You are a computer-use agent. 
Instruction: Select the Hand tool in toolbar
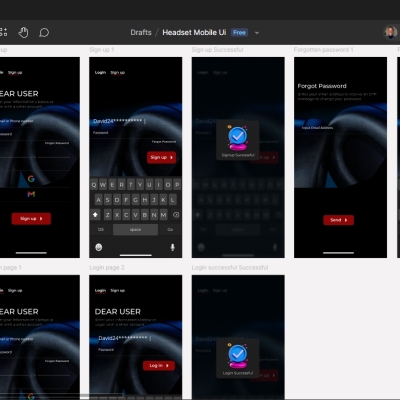23,33
